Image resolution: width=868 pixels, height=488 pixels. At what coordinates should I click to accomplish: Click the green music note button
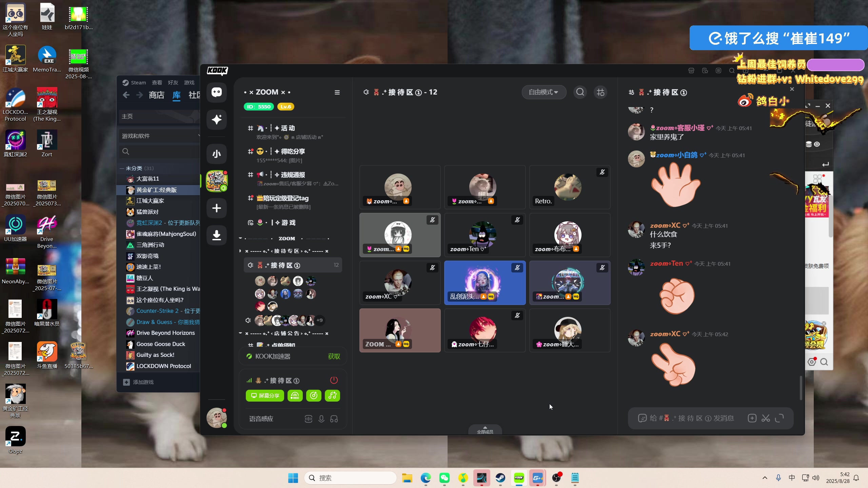coord(332,396)
